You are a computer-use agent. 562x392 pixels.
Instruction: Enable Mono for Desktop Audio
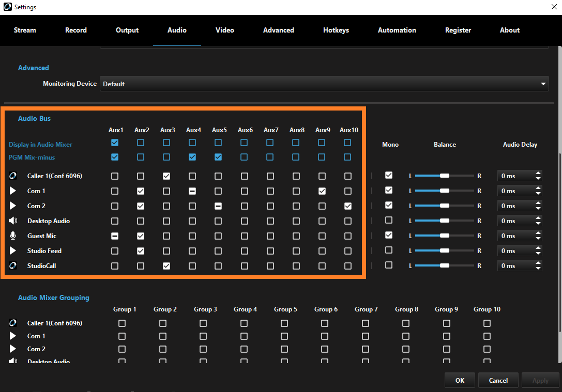click(x=388, y=220)
